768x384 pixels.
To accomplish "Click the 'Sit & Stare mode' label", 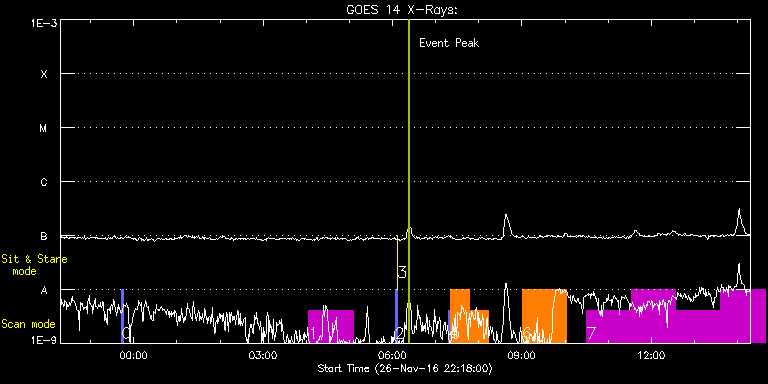I will click(x=34, y=265).
